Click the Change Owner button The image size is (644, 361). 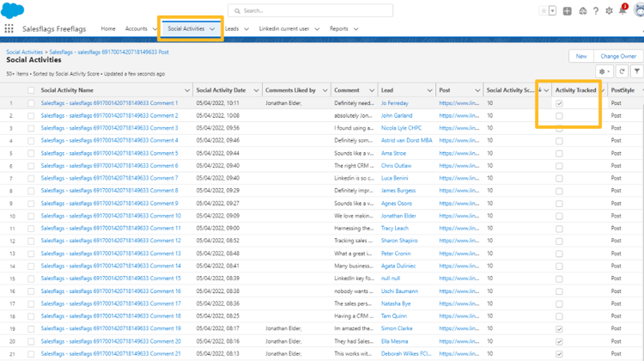tap(618, 57)
